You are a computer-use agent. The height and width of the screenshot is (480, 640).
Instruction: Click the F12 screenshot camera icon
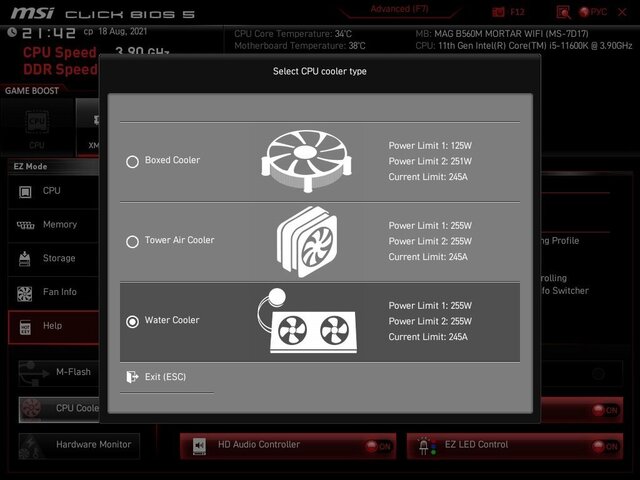pyautogui.click(x=498, y=12)
